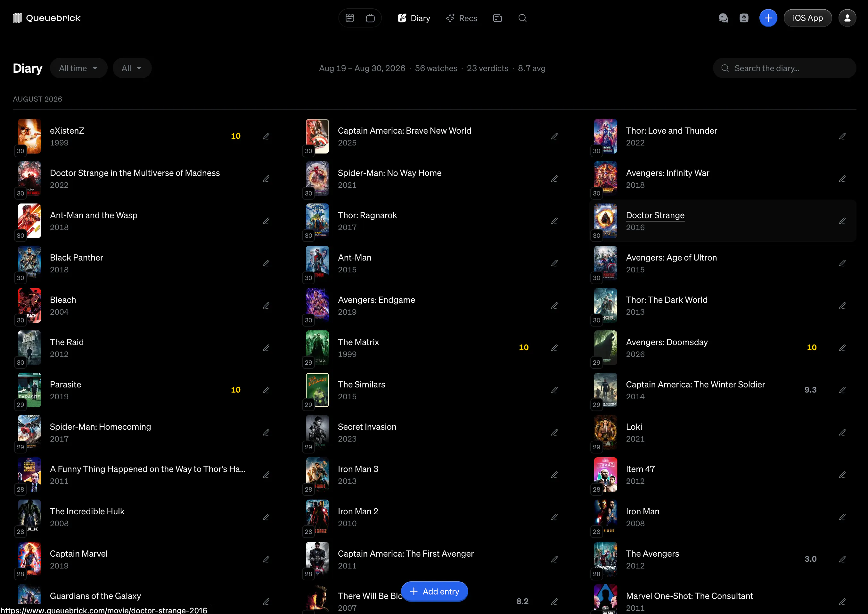Viewport: 868px width, 614px height.
Task: Open the Doctor Strange title link
Action: pos(655,215)
